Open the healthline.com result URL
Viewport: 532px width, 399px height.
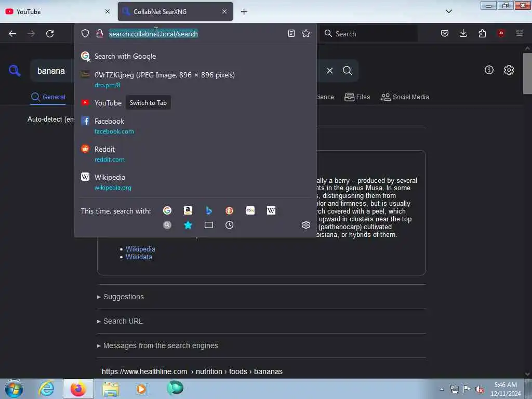pyautogui.click(x=192, y=371)
